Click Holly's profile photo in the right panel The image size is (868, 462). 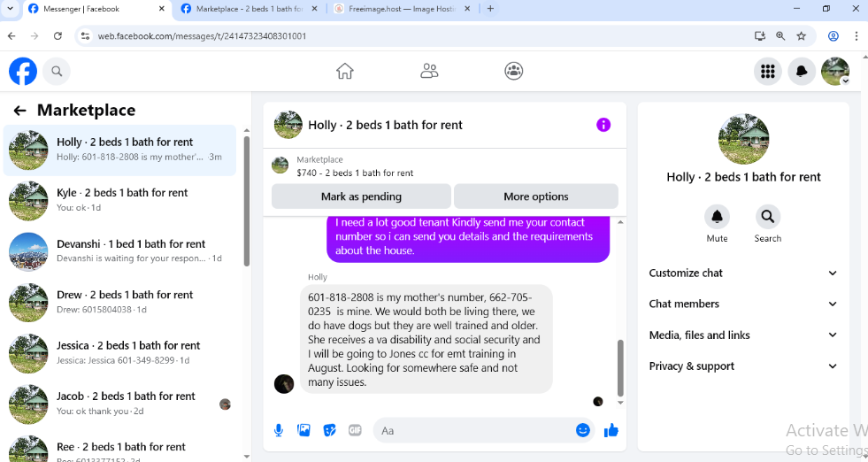743,139
